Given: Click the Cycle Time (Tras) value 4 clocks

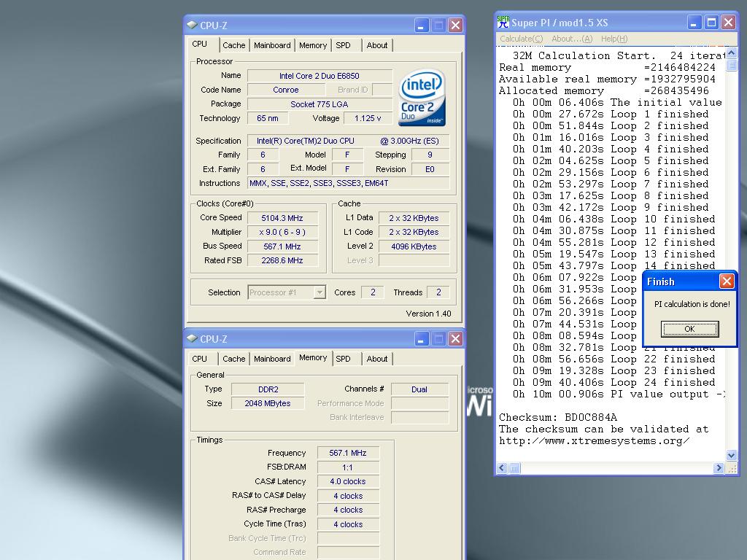Looking at the screenshot, I should (348, 524).
